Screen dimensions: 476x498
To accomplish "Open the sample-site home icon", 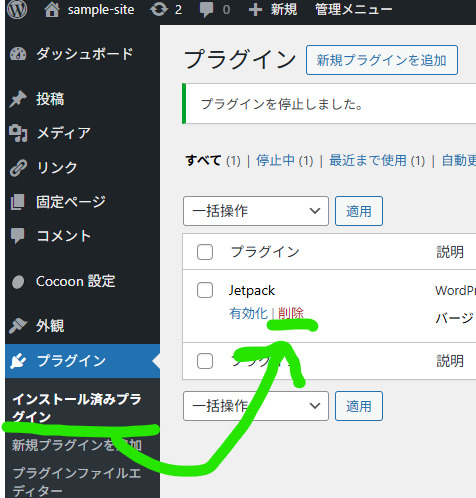I will coord(52,9).
